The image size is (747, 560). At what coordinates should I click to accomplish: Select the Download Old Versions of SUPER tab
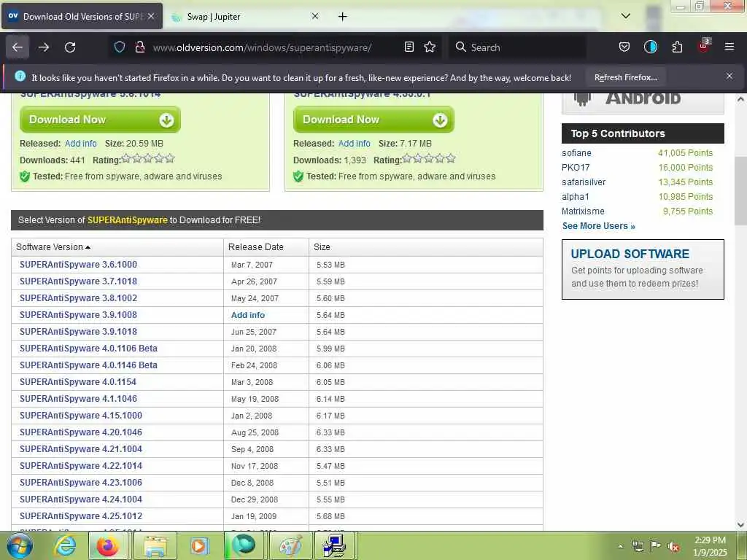pyautogui.click(x=82, y=17)
